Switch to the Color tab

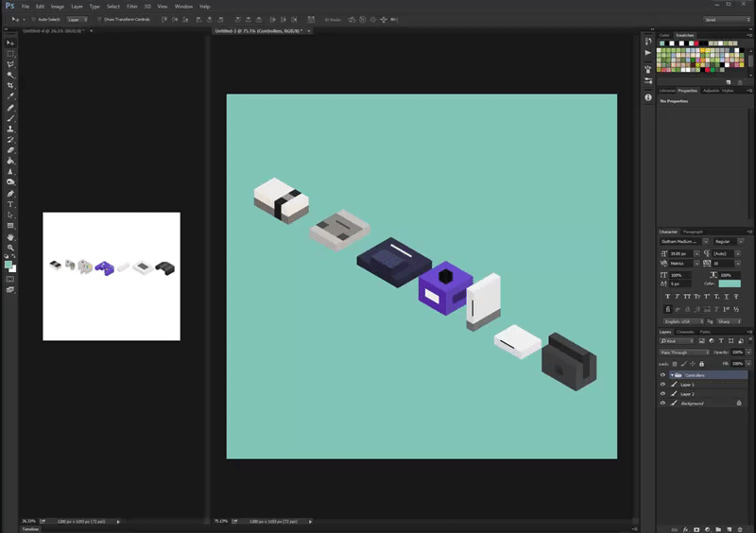tap(664, 35)
